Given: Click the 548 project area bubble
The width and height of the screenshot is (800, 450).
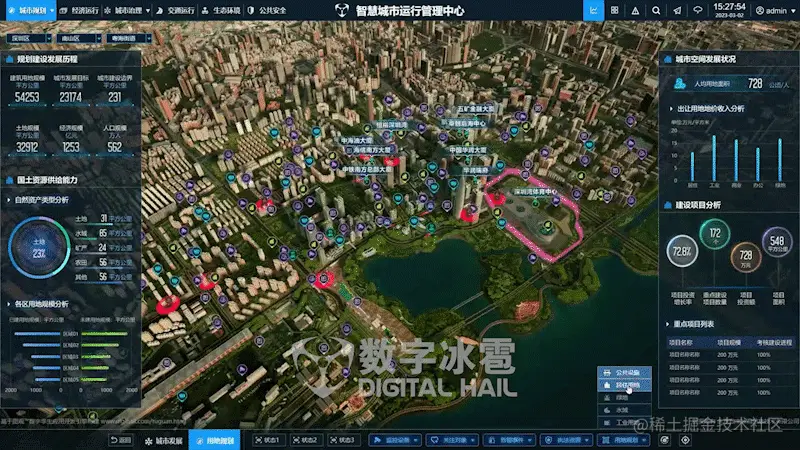Looking at the screenshot, I should coord(777,242).
